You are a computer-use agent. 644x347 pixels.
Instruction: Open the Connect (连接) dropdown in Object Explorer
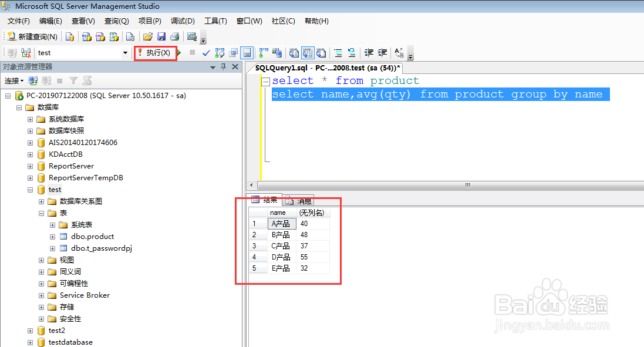tap(14, 81)
